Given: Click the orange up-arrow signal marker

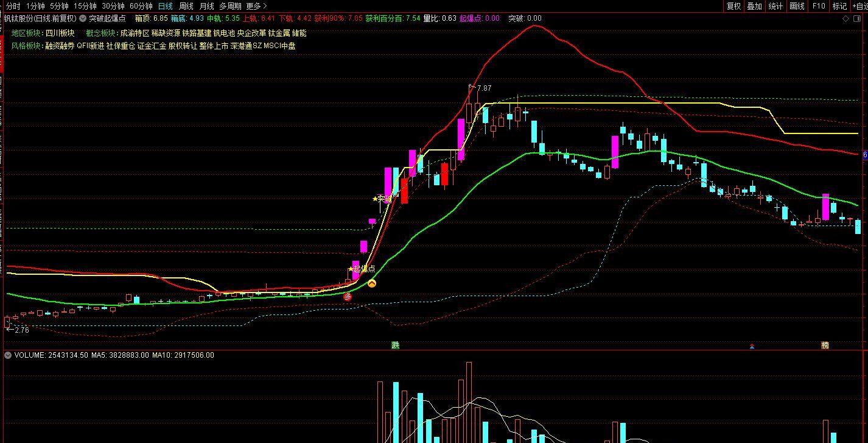Looking at the screenshot, I should pyautogui.click(x=372, y=283).
